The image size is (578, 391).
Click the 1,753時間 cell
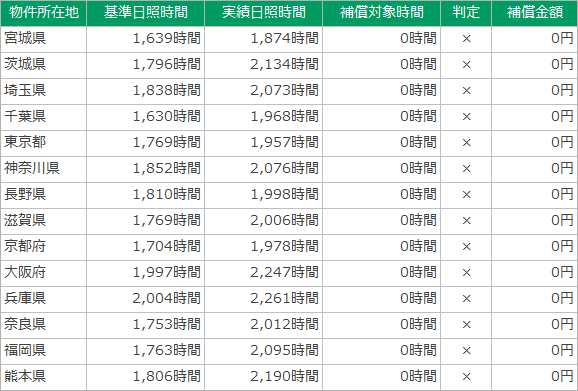point(146,325)
